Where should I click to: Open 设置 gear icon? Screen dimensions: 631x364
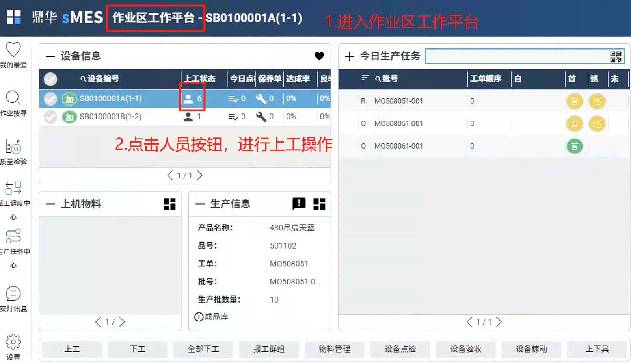13,342
